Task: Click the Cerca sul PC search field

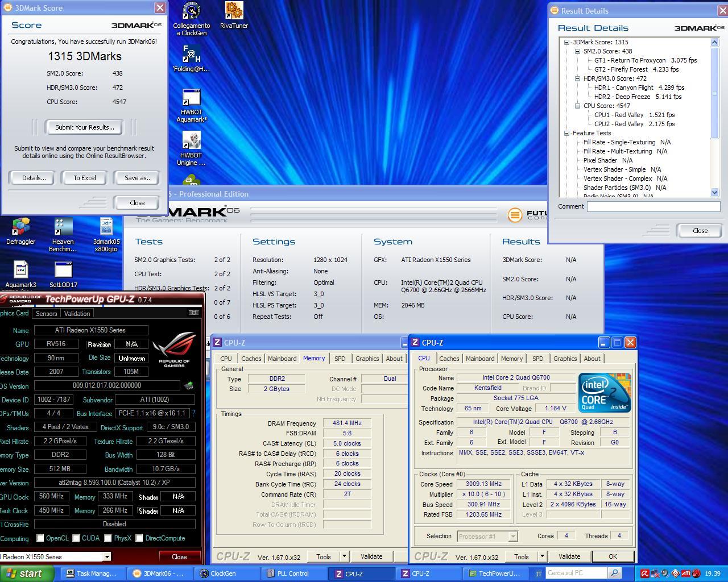Action: point(576,573)
